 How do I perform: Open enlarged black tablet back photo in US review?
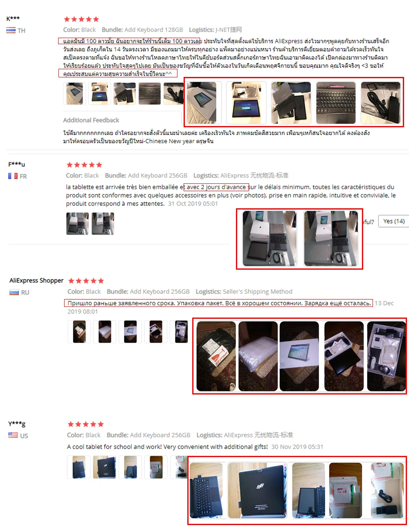point(257,490)
